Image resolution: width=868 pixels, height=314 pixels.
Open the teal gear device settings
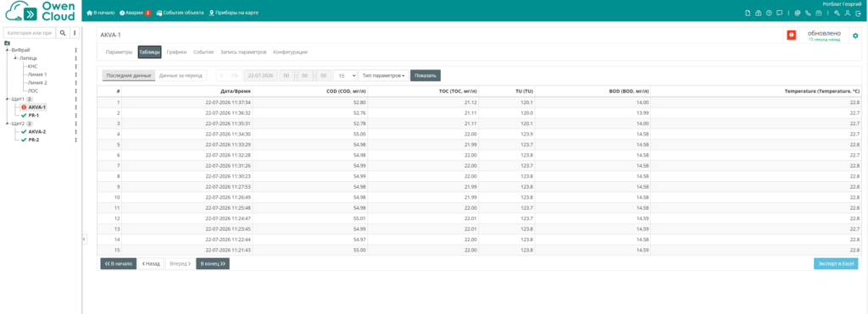(855, 36)
